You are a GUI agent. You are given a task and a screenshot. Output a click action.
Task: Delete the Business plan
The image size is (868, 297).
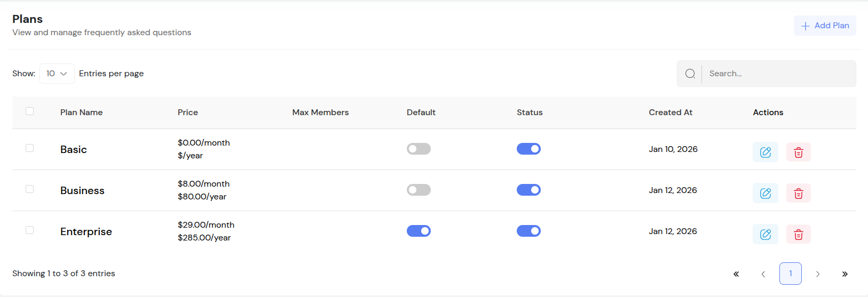[798, 193]
